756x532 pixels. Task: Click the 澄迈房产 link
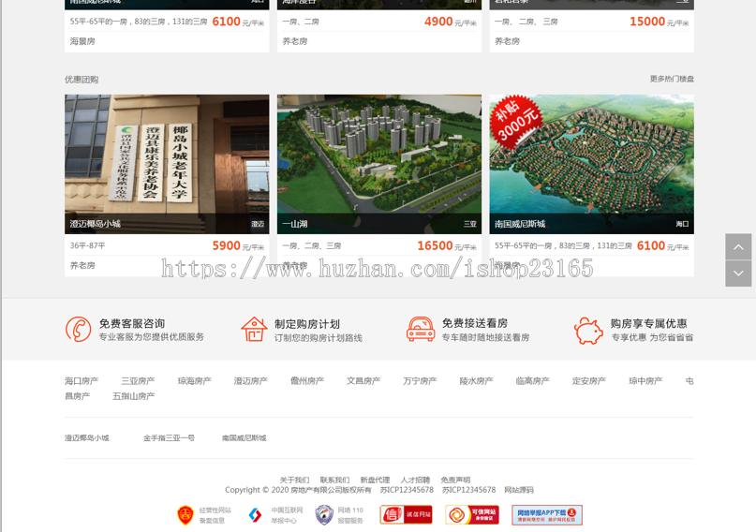point(251,380)
